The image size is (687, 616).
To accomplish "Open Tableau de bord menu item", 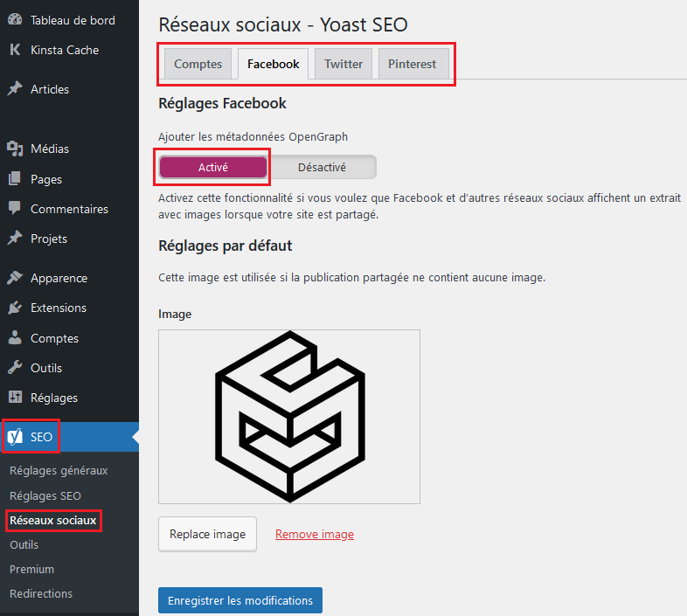I will [x=73, y=20].
